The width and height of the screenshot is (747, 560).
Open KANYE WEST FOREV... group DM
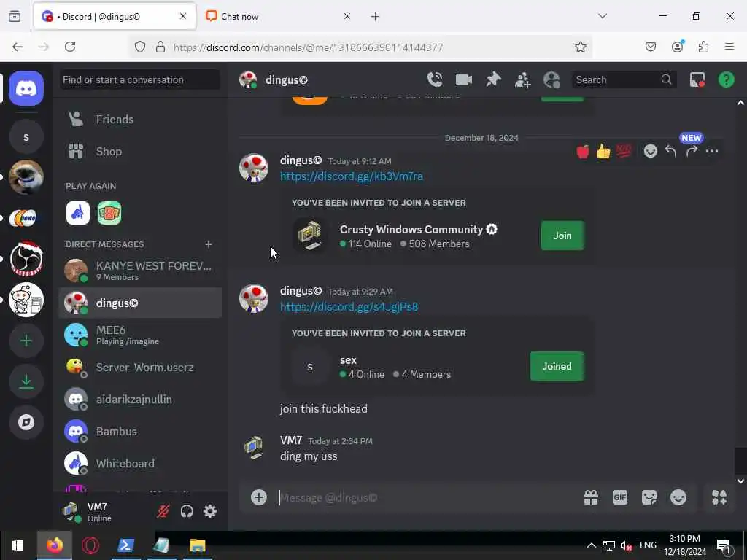(139, 271)
